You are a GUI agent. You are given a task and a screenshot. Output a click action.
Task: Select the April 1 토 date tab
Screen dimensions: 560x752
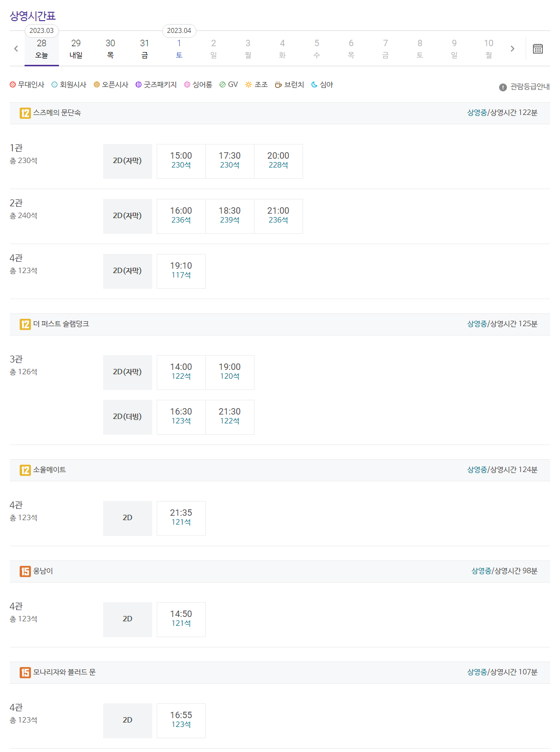179,49
